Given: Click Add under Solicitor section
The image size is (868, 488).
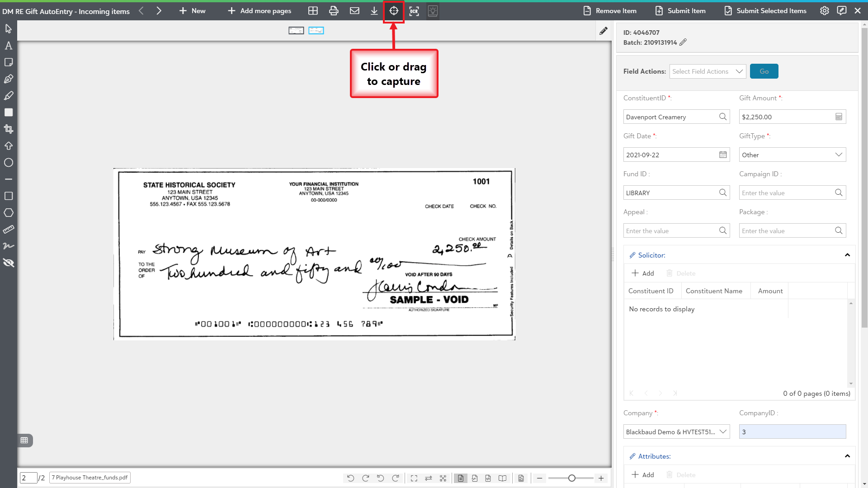Looking at the screenshot, I should click(x=642, y=273).
